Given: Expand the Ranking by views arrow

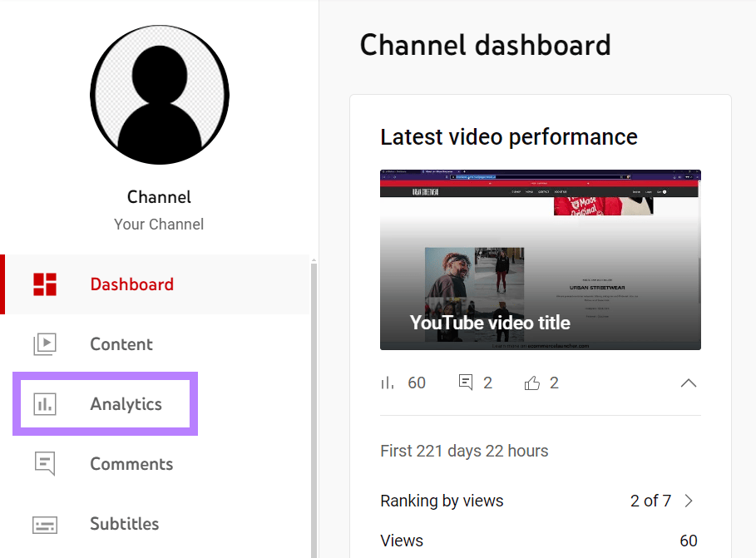Looking at the screenshot, I should tap(689, 501).
